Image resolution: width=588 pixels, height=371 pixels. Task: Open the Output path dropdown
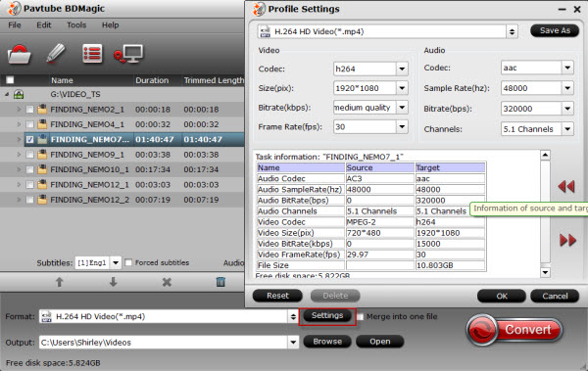click(293, 343)
